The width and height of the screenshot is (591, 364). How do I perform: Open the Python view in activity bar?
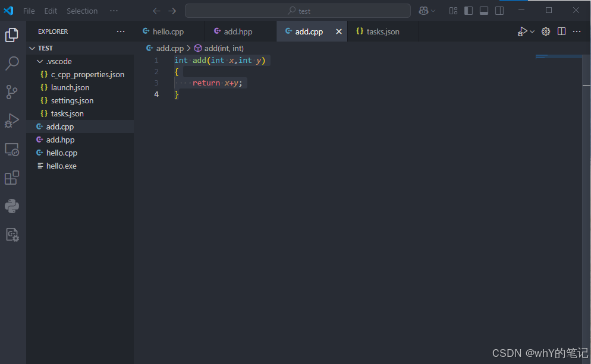(x=12, y=206)
